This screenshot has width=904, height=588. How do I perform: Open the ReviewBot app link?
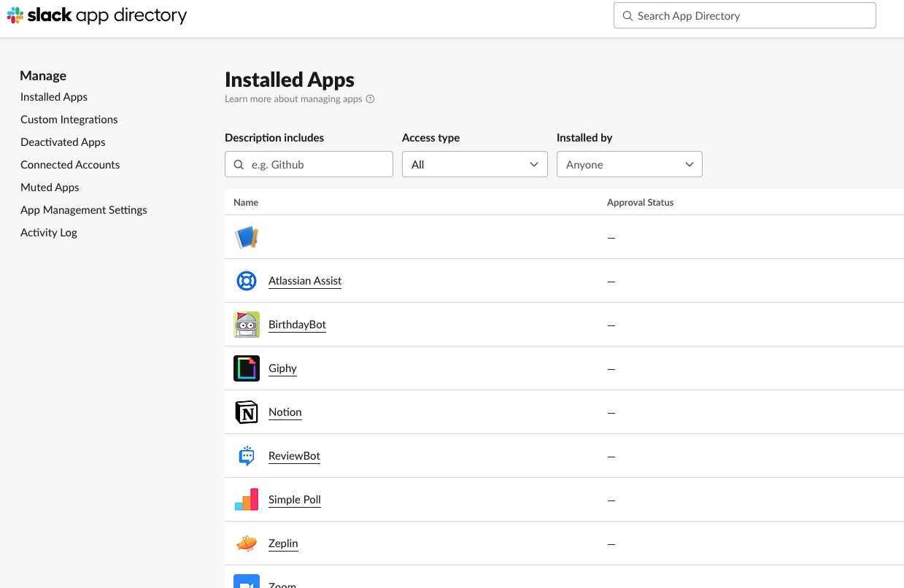point(294,456)
